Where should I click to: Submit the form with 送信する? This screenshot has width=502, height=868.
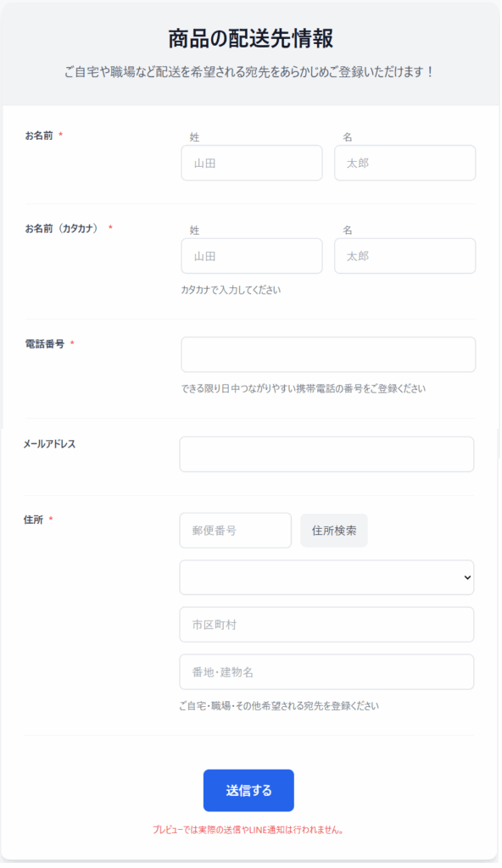coord(248,791)
